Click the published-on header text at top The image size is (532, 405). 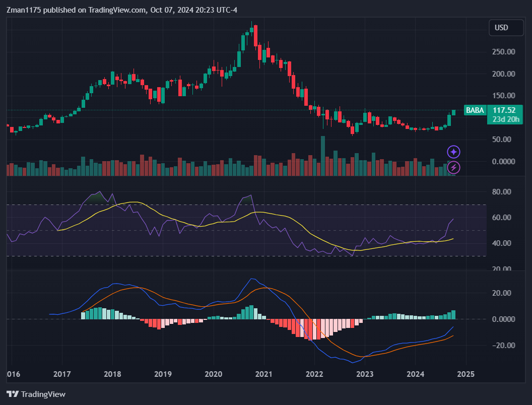[122, 10]
